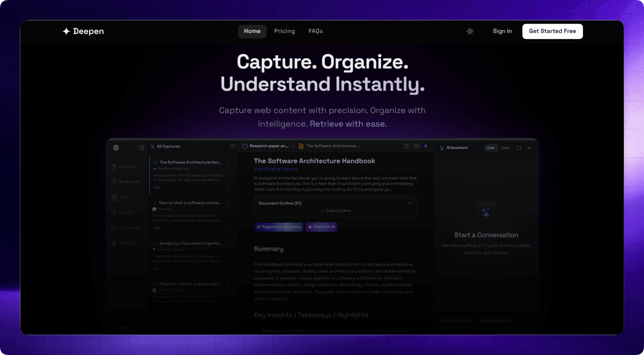The image size is (644, 355).
Task: Click the large sparkle icon above Start a Conversation
Action: point(486,213)
